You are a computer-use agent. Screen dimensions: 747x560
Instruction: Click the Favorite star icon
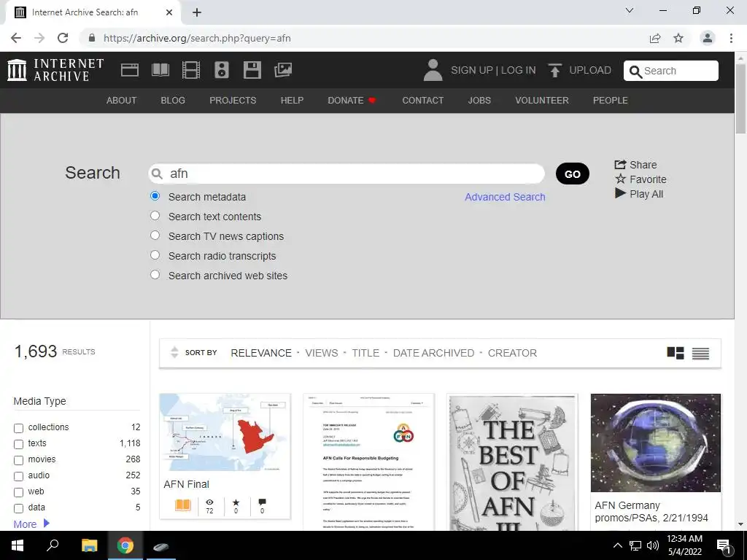[620, 179]
